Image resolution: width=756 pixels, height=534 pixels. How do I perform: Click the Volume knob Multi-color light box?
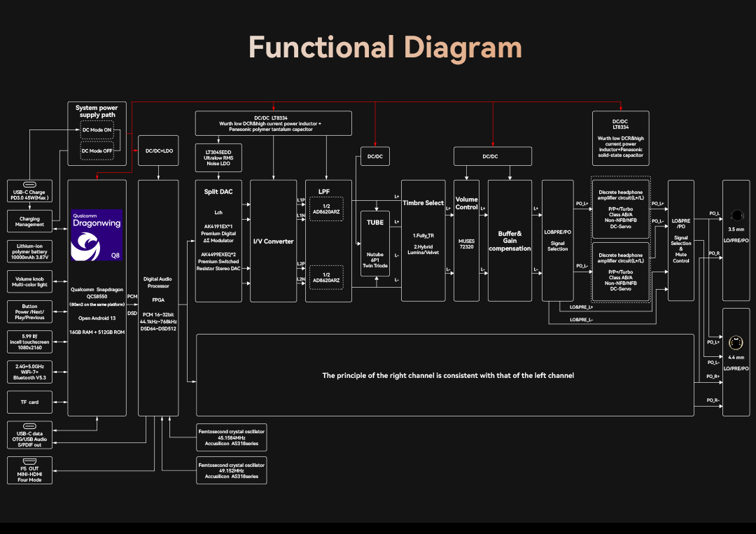29,281
